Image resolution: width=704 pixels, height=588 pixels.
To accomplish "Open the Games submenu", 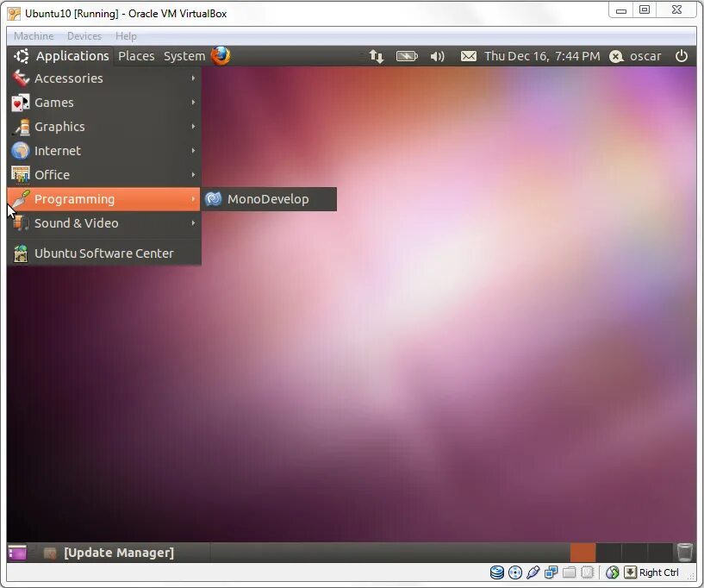I will coord(103,103).
